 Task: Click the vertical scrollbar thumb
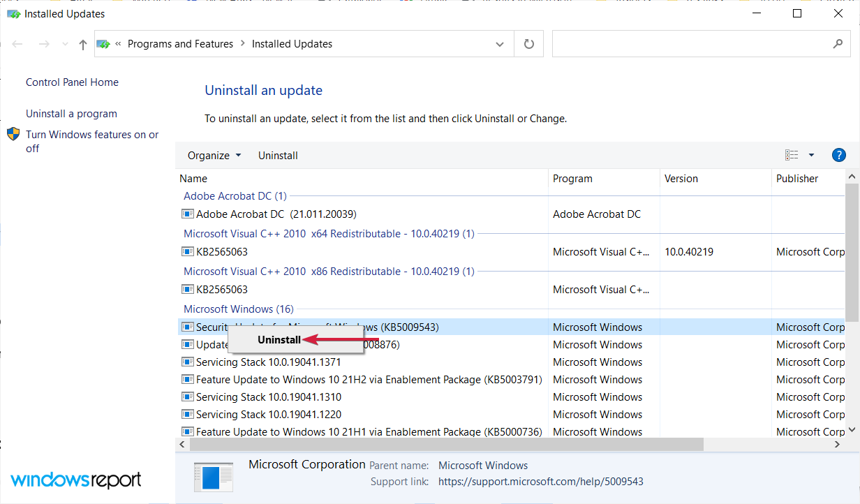pos(852,253)
